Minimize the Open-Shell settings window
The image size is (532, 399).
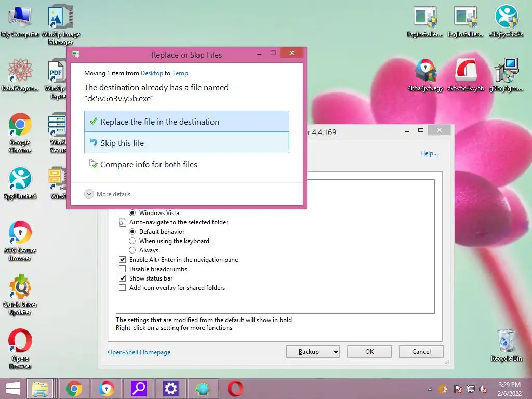click(406, 130)
